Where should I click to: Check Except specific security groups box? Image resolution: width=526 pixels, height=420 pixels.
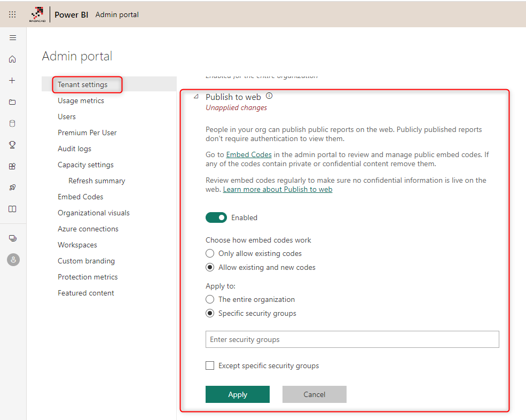pyautogui.click(x=210, y=365)
